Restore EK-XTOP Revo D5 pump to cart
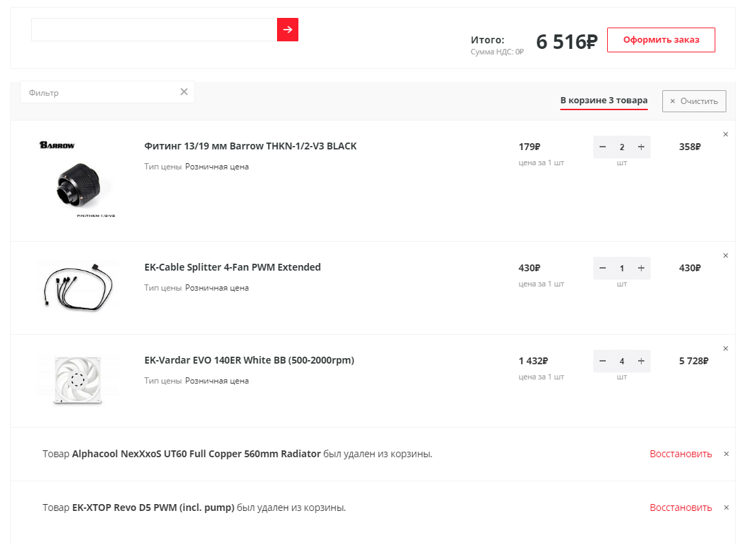 pyautogui.click(x=680, y=508)
